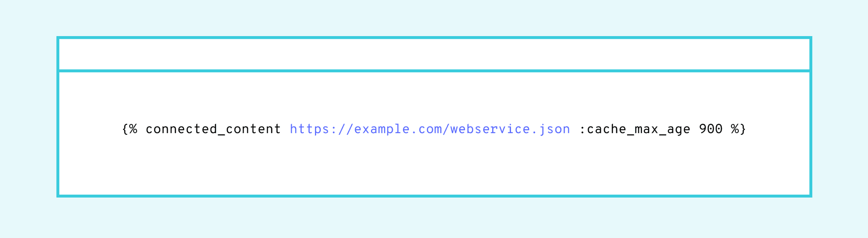Click the teal divider line under header
This screenshot has height=238, width=868.
[x=434, y=71]
